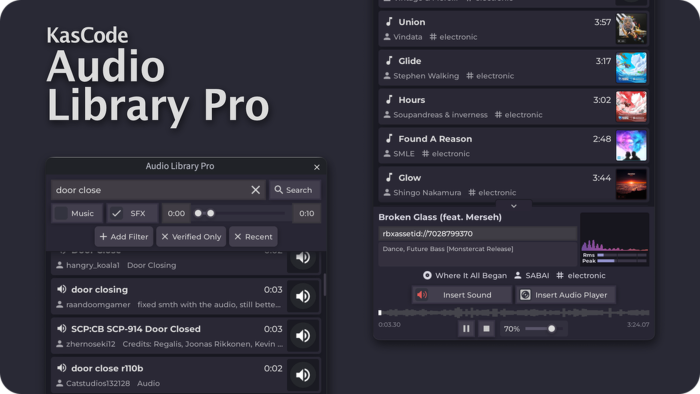Play preview of 'door close r110b' sound
Image resolution: width=700 pixels, height=394 pixels.
[x=303, y=375]
